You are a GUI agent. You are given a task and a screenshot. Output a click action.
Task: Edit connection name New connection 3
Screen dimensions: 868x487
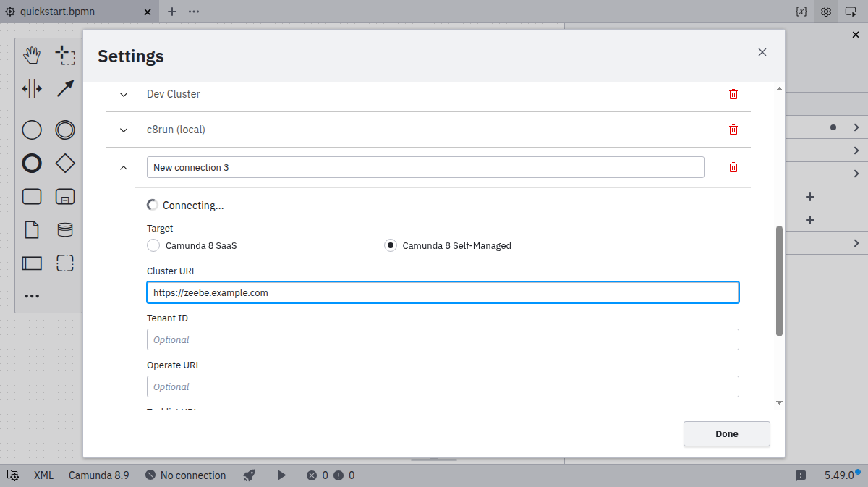425,167
